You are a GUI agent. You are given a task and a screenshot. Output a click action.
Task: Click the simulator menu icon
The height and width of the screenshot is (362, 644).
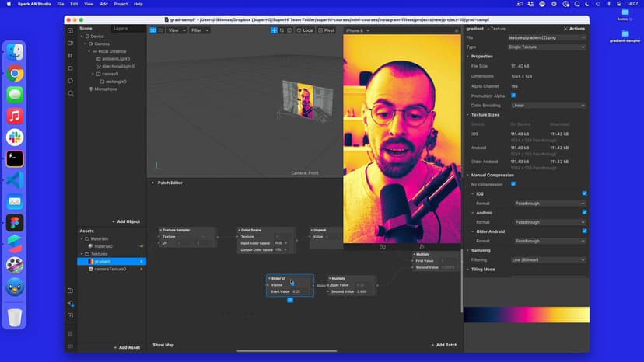click(x=457, y=30)
